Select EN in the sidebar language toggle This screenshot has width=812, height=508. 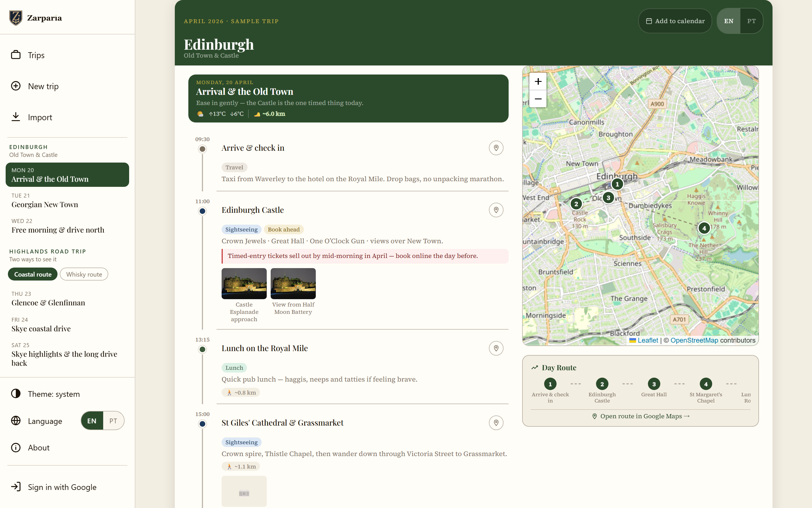click(92, 421)
